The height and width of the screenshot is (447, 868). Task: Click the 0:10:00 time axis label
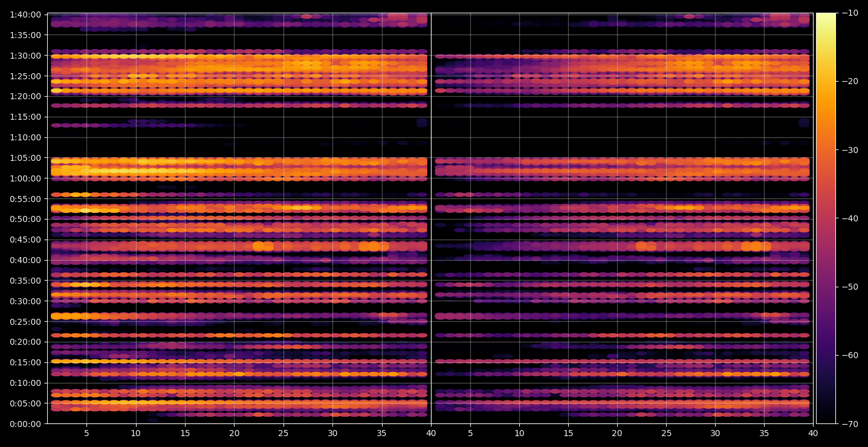(25, 383)
